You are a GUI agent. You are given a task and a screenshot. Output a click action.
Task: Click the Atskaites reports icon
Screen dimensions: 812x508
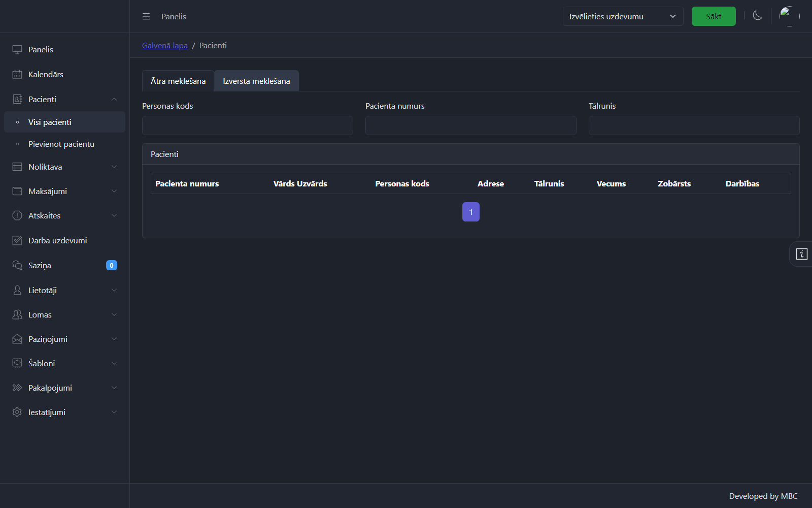coord(17,215)
